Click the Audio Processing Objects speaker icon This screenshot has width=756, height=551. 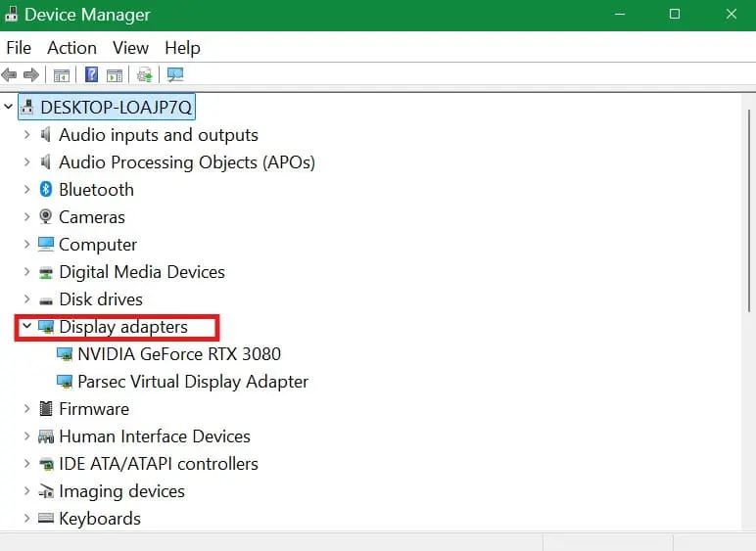45,161
